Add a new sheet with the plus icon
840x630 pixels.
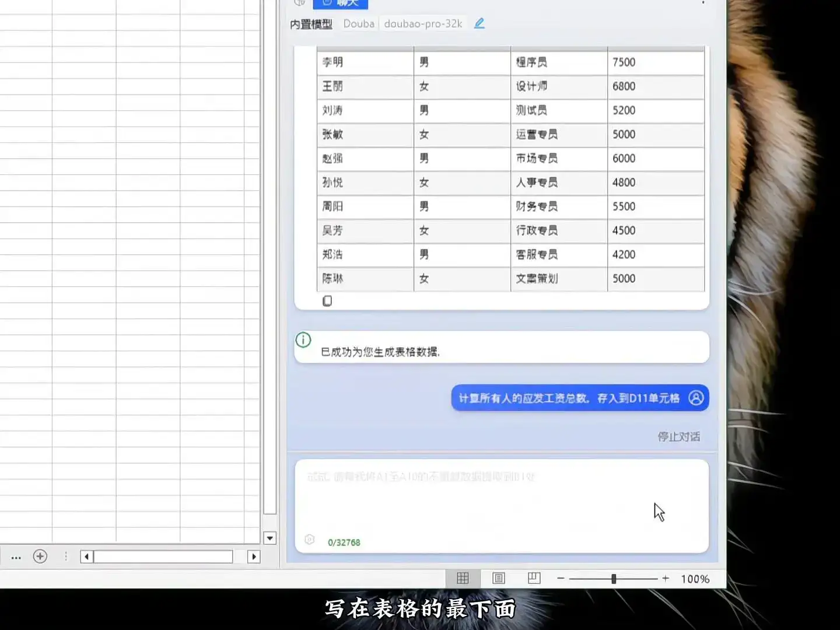tap(40, 556)
